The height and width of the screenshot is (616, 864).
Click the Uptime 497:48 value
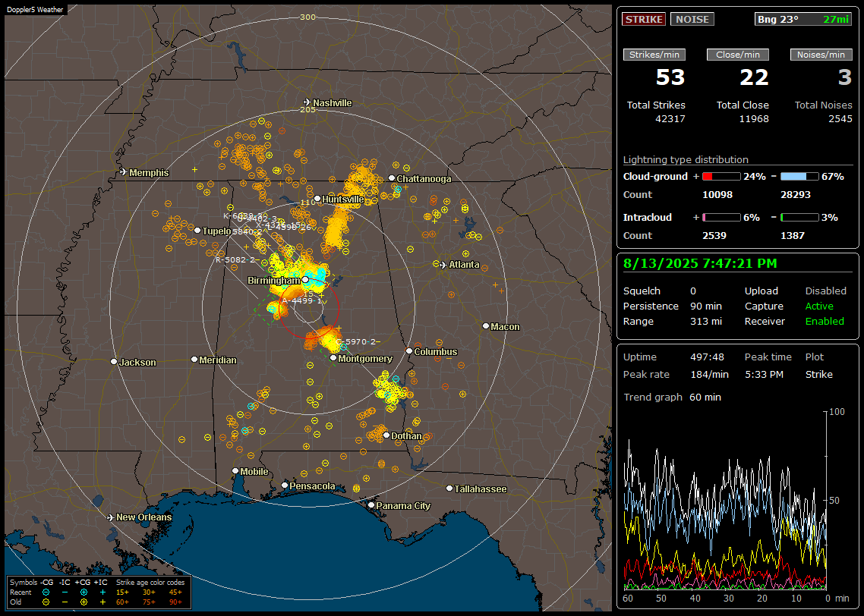707,357
